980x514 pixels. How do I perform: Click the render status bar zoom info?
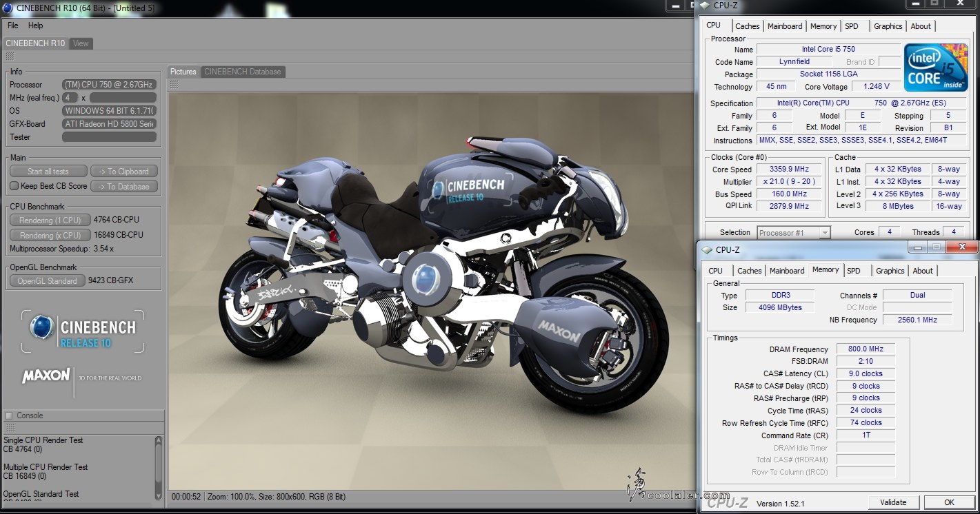[x=276, y=497]
